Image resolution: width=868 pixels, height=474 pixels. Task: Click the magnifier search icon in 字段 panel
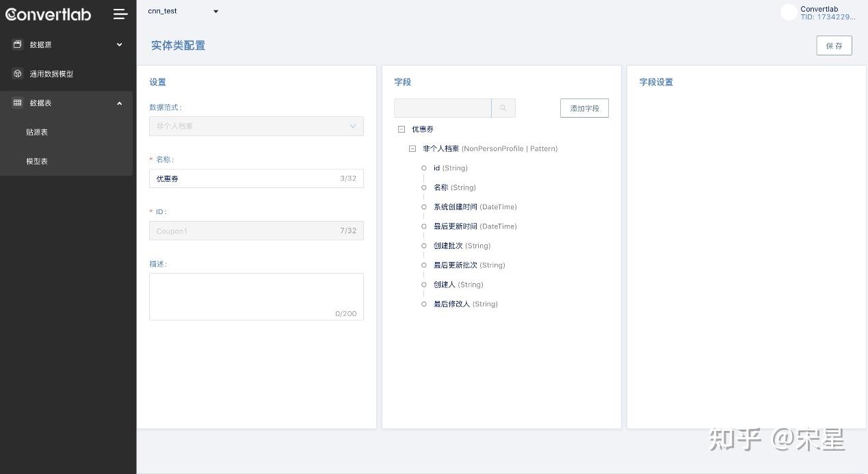503,107
